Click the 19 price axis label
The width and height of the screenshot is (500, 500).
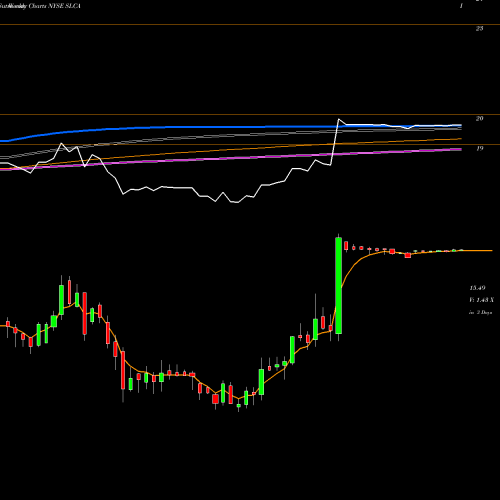pos(479,149)
